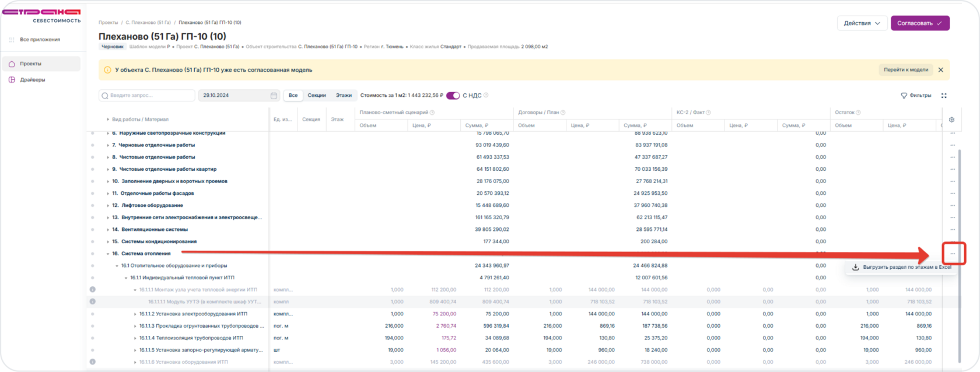980x372 pixels.
Task: Expand row 10. Заполнение дверных и воротных проемов
Action: (x=108, y=181)
